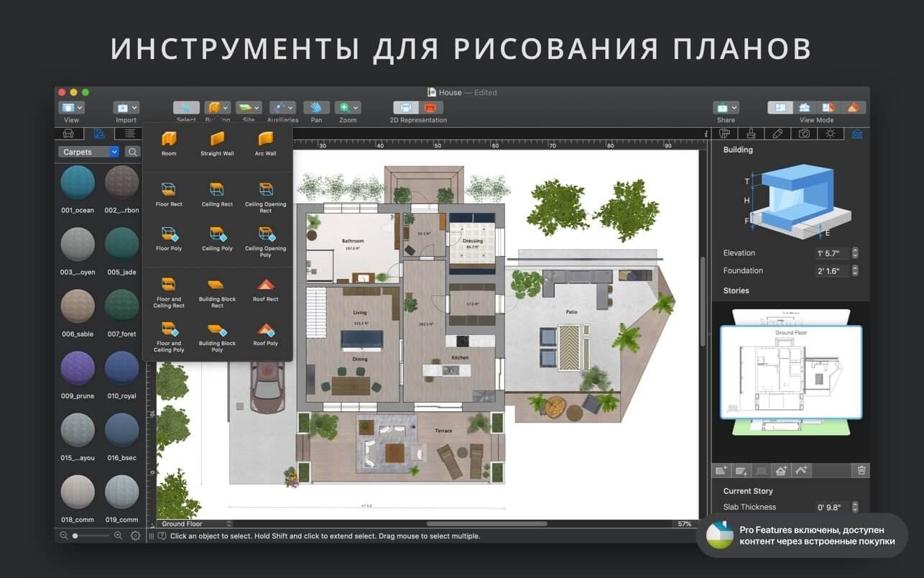The width and height of the screenshot is (924, 578).
Task: Open the Carpets category dropdown
Action: (x=114, y=152)
